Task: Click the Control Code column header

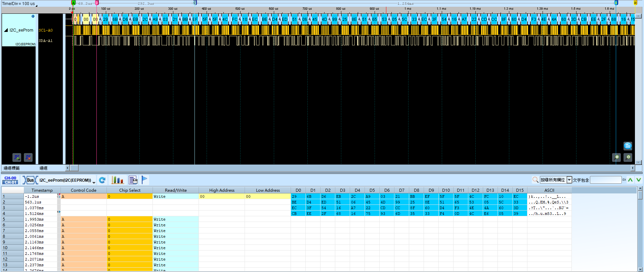Action: coord(84,190)
